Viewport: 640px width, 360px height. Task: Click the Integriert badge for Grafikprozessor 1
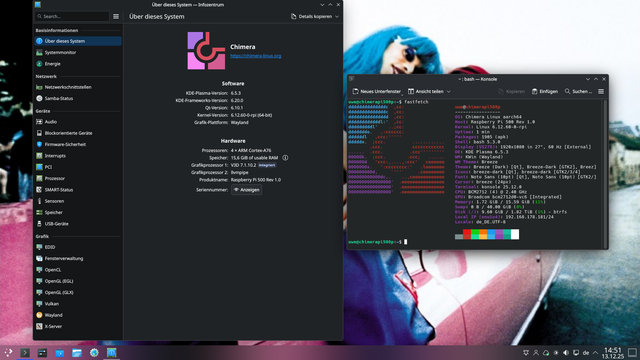[x=267, y=165]
